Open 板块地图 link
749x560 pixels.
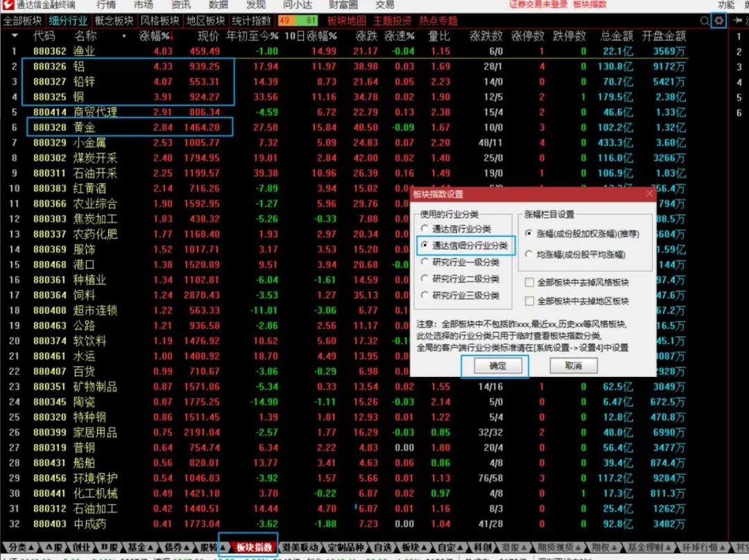tap(347, 21)
